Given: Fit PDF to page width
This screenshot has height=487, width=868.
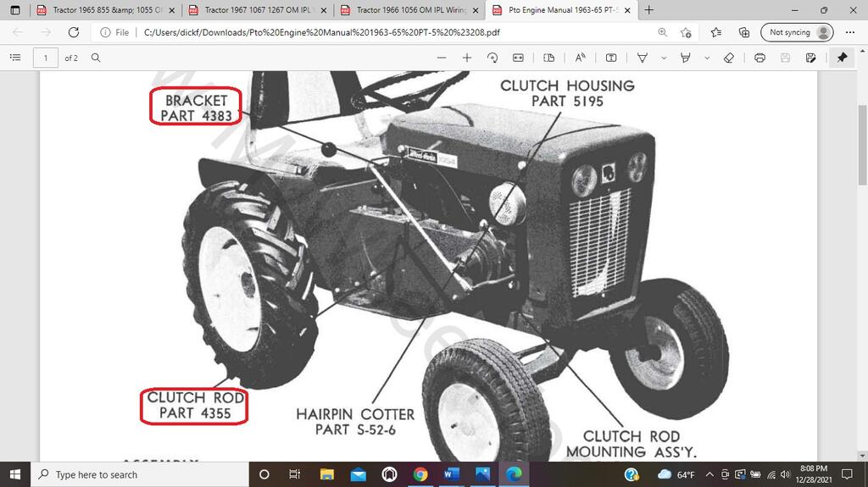Looking at the screenshot, I should click(x=518, y=58).
